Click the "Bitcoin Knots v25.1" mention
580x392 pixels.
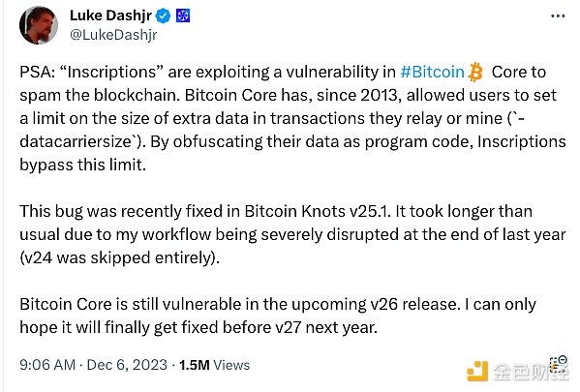(x=316, y=212)
